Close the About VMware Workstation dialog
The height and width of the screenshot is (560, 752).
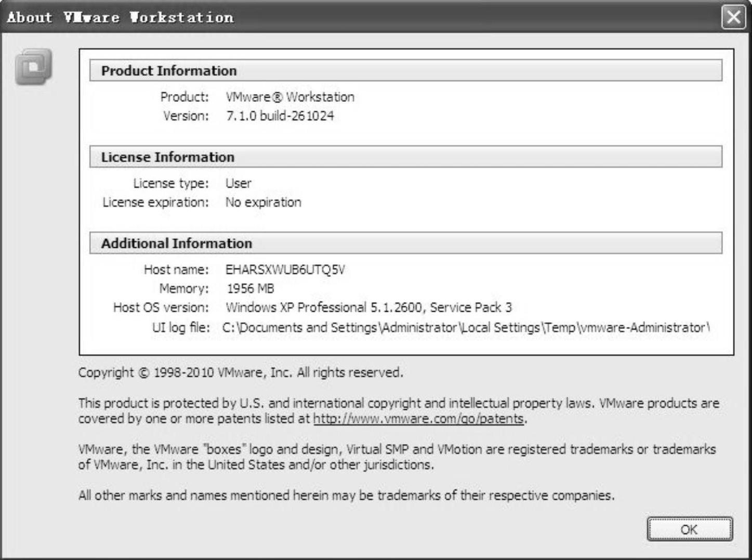tap(733, 17)
